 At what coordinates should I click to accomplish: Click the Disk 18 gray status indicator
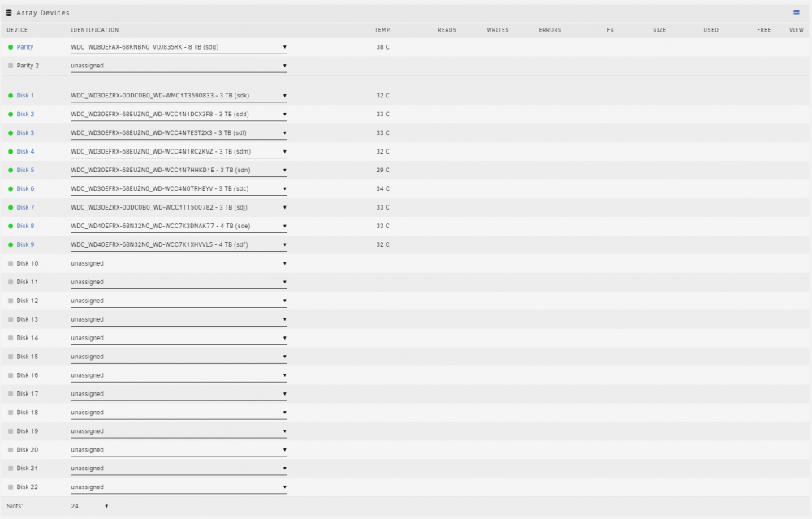(11, 413)
